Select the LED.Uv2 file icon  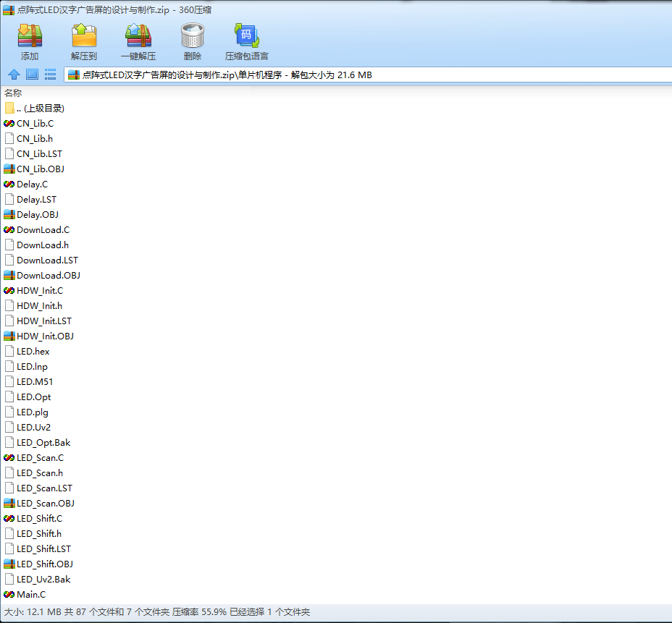click(9, 428)
